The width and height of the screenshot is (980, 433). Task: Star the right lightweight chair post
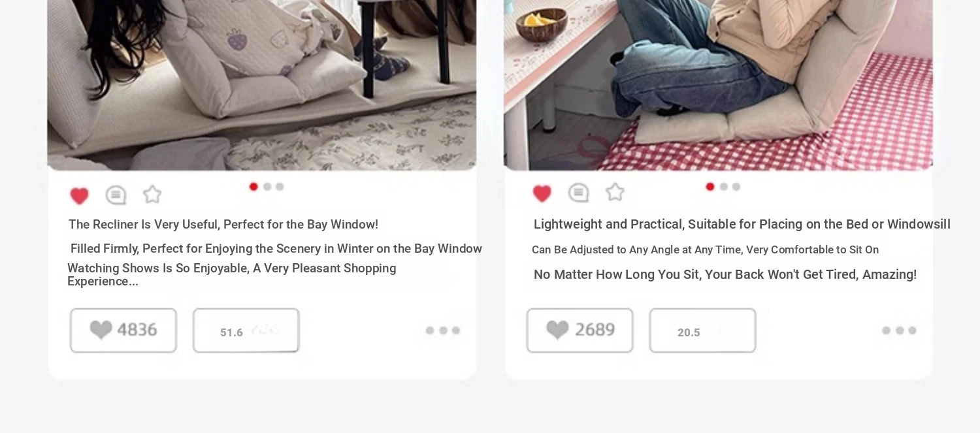(615, 192)
